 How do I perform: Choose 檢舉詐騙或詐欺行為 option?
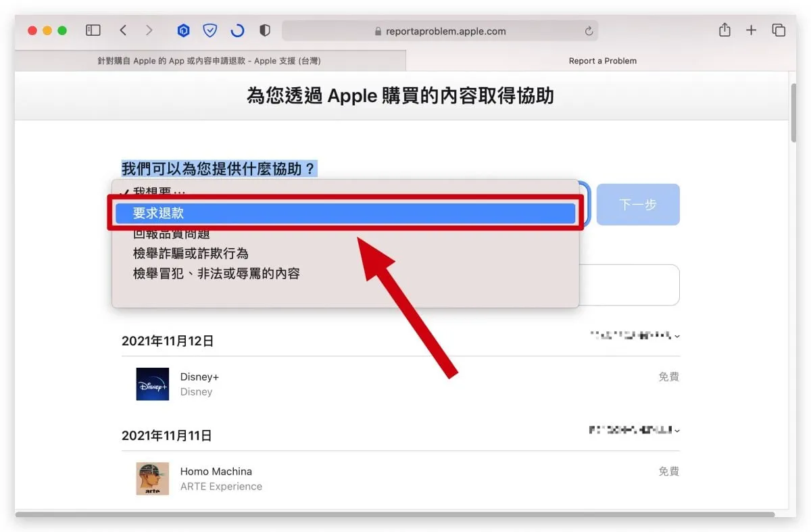point(191,253)
